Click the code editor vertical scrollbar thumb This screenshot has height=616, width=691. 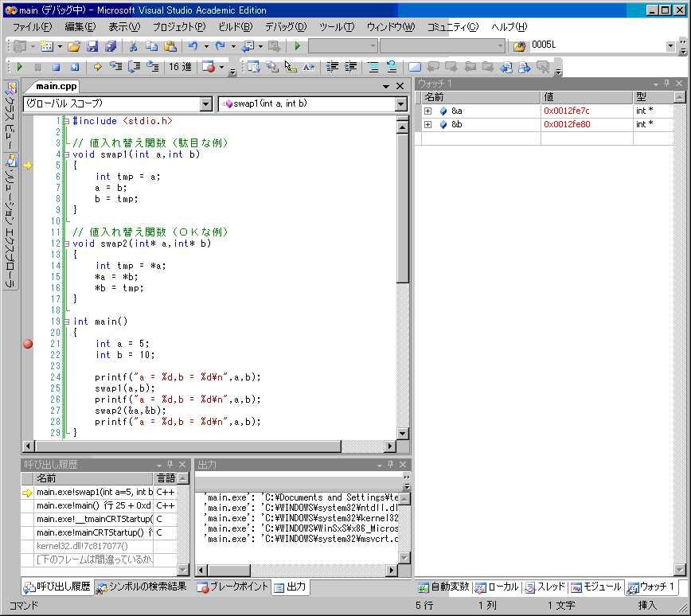click(x=402, y=208)
